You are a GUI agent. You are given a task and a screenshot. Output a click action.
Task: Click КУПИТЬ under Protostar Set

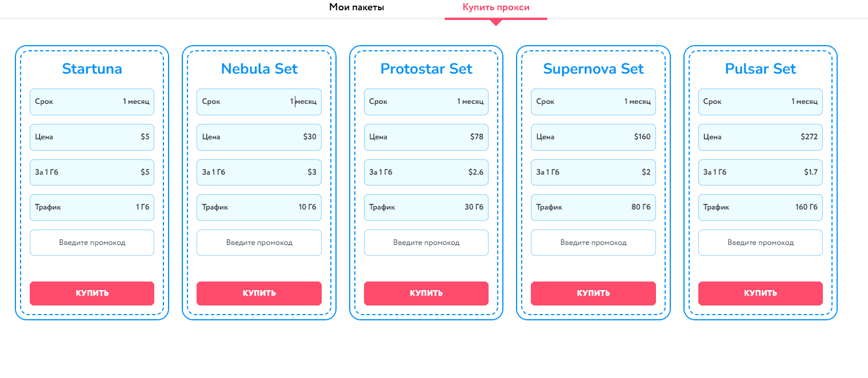426,293
